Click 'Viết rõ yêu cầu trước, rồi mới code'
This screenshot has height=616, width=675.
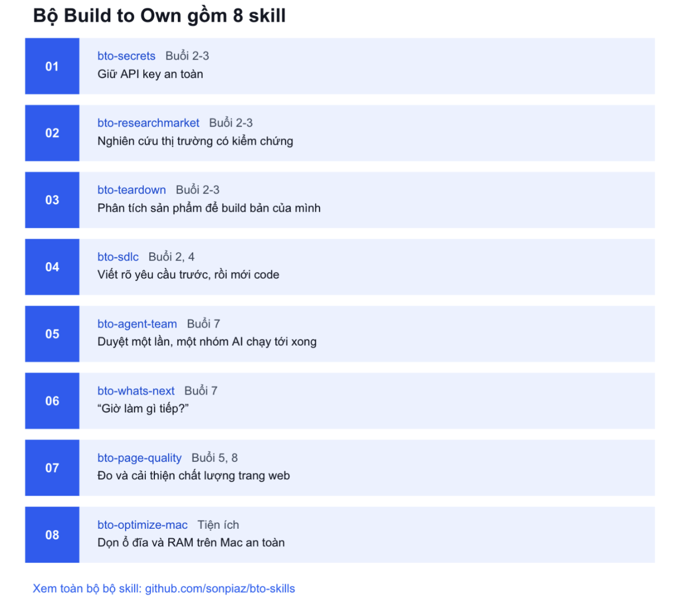pyautogui.click(x=188, y=274)
